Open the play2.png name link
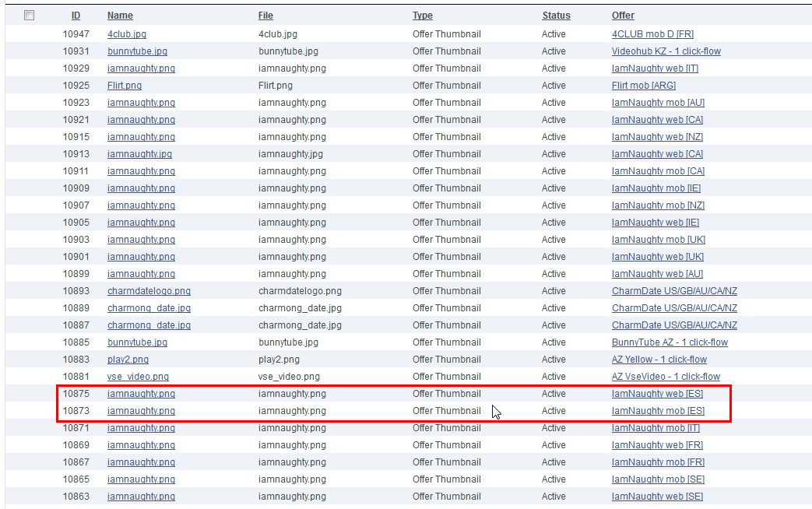This screenshot has height=509, width=812. tap(128, 360)
